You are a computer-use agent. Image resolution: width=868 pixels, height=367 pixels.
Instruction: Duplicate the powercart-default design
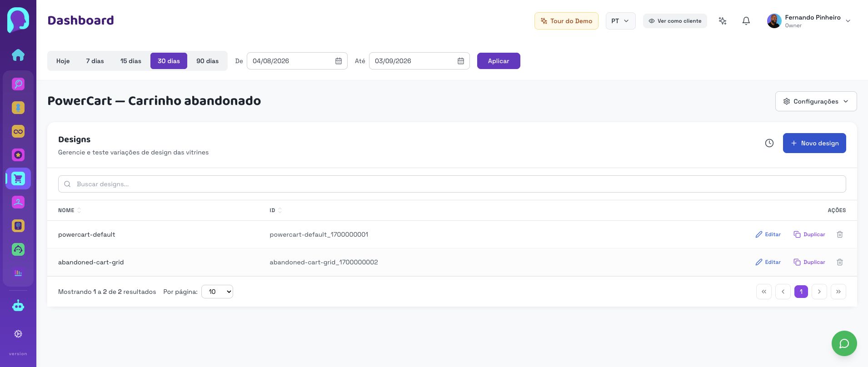pyautogui.click(x=809, y=234)
